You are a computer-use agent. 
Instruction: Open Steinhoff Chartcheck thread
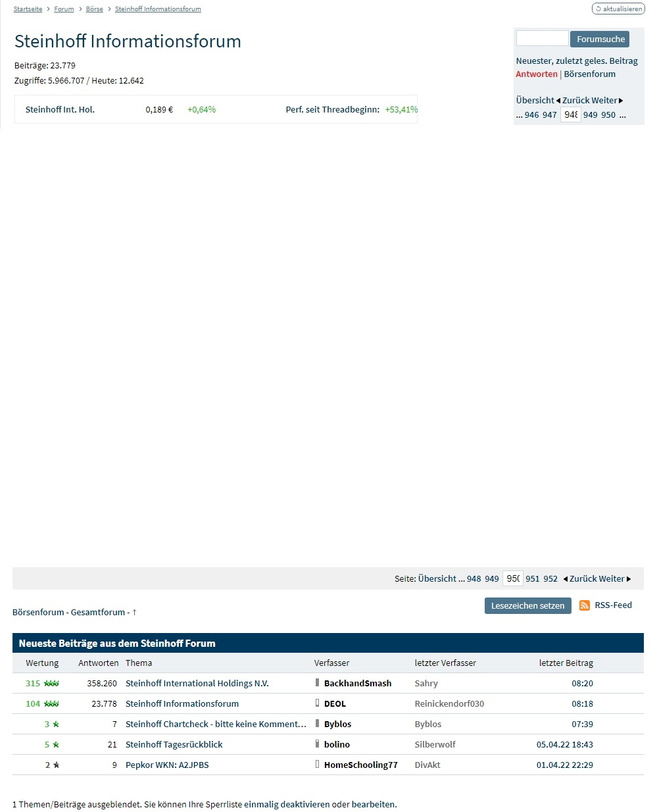(x=216, y=724)
